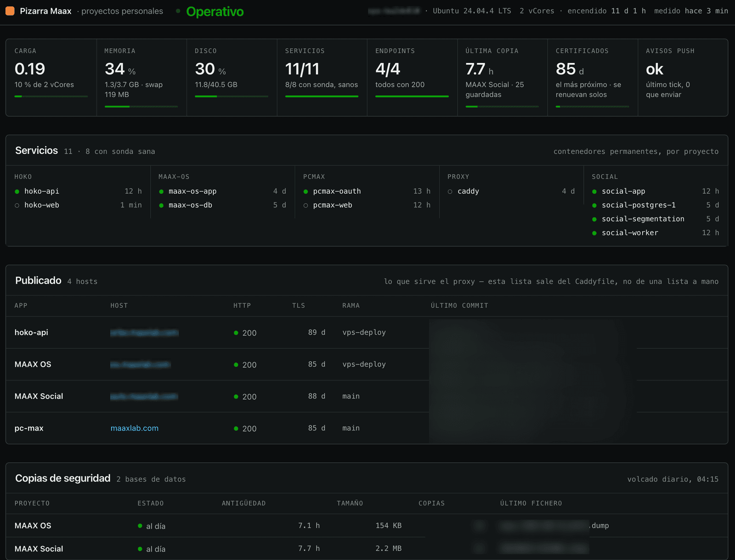Open the maaxlab.com host link
Screen dimensions: 735x560
135,428
